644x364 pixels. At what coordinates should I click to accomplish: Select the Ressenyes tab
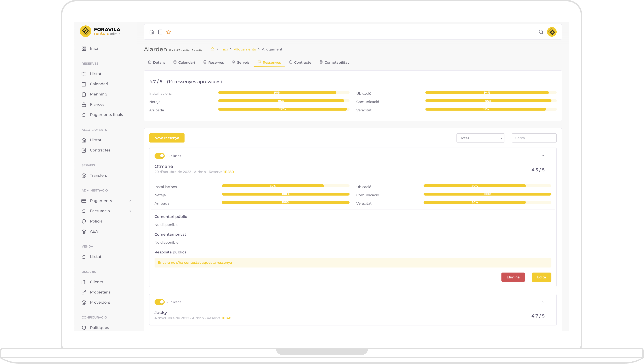click(x=269, y=62)
